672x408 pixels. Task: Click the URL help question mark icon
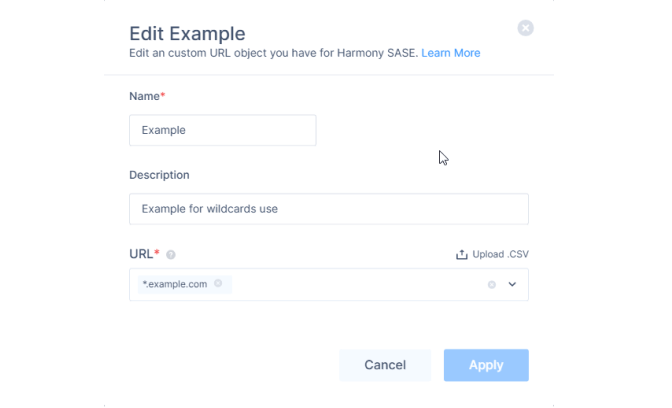click(x=171, y=255)
